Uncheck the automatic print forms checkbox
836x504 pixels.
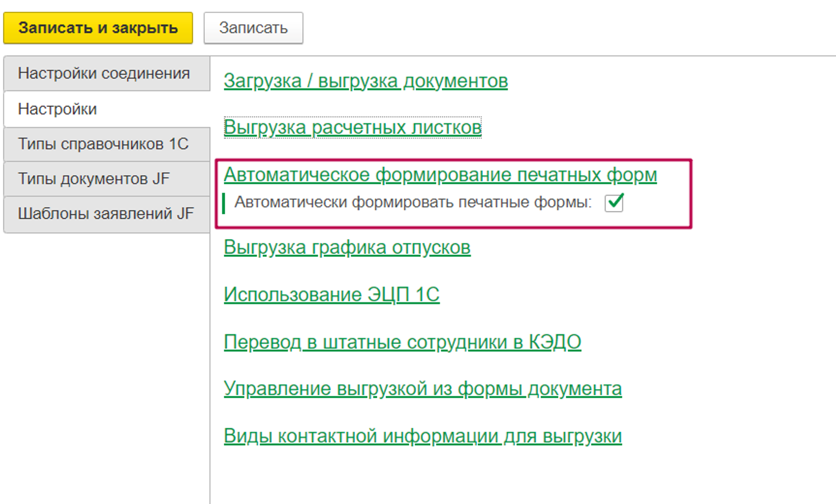pyautogui.click(x=614, y=203)
